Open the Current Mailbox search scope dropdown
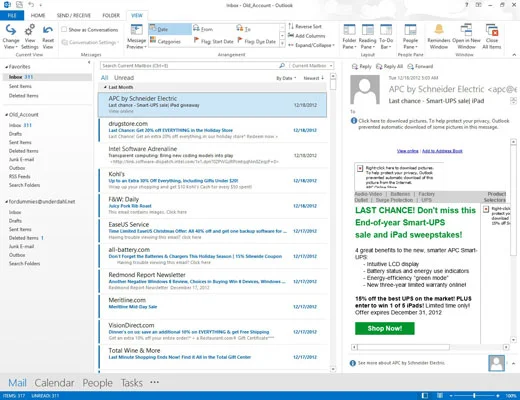The width and height of the screenshot is (520, 400). (x=311, y=66)
